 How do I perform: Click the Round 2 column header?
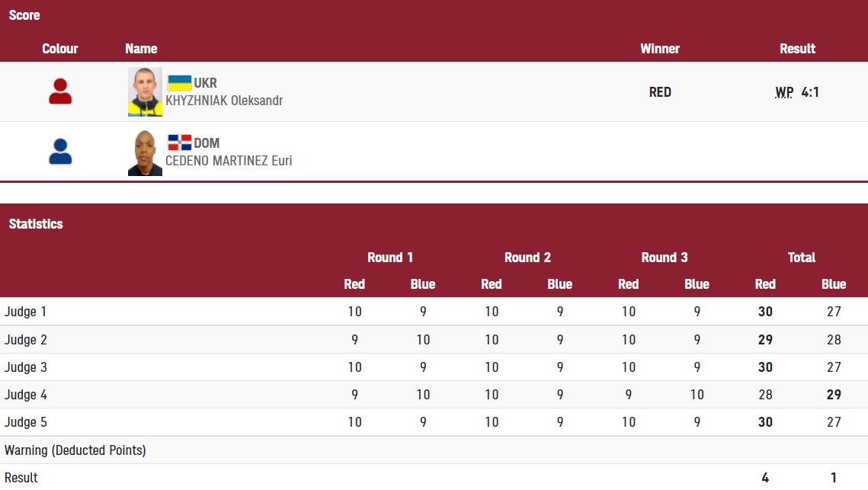527,258
